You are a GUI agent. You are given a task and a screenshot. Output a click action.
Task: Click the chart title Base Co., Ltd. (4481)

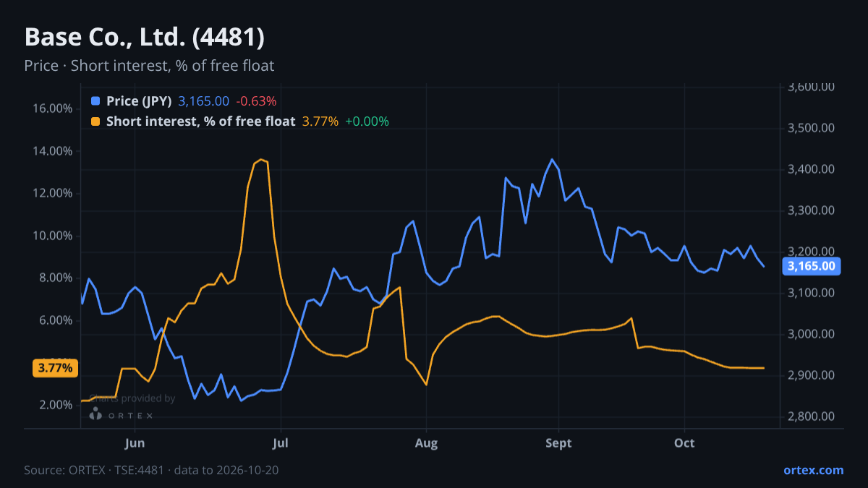coord(145,37)
